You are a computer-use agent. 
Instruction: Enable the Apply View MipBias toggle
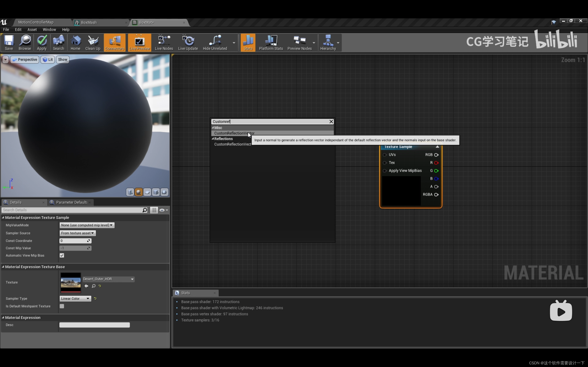(x=385, y=170)
